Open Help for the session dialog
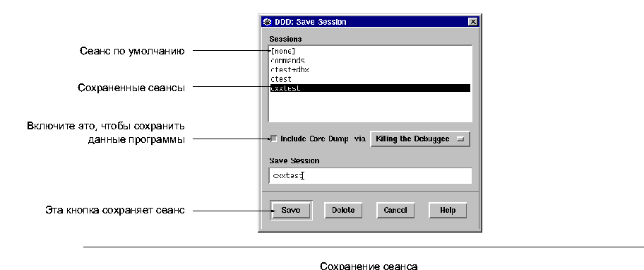Viewport: 644px width, 270px height. point(448,211)
